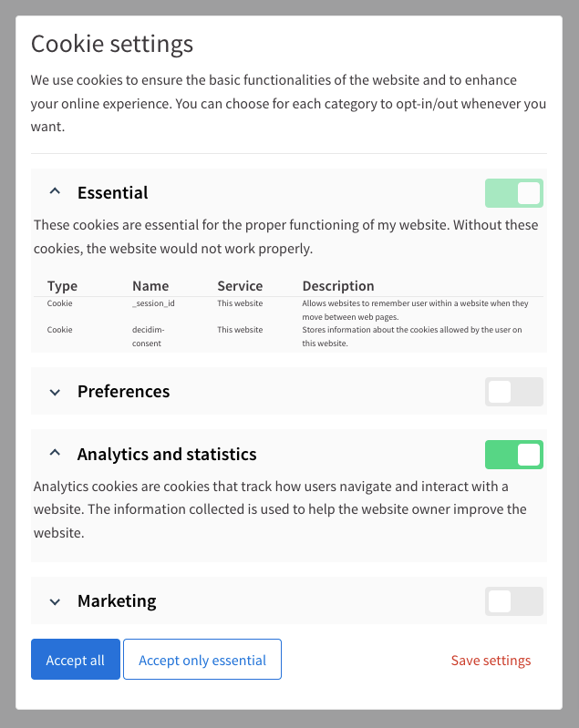Image resolution: width=579 pixels, height=728 pixels.
Task: Expand the Marketing section chevron
Action: [x=55, y=601]
